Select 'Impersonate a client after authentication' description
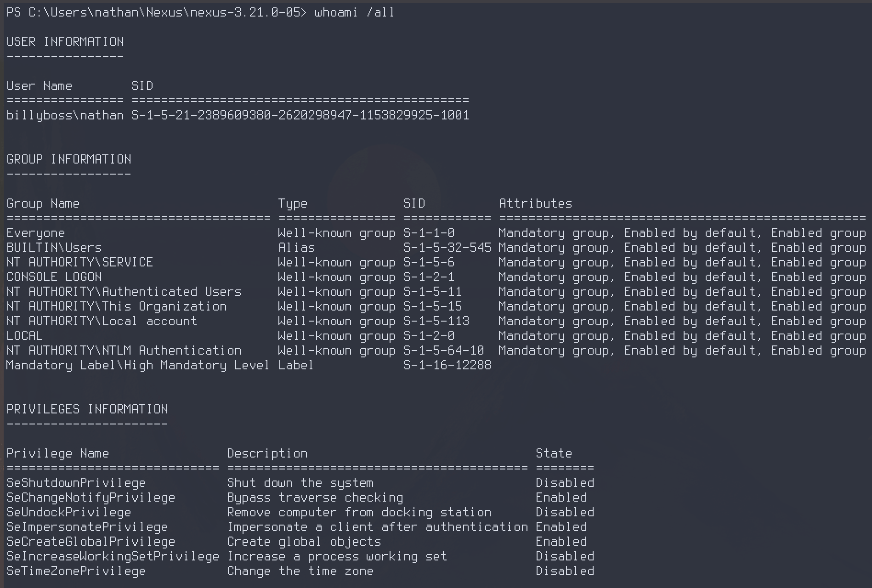 click(x=378, y=527)
